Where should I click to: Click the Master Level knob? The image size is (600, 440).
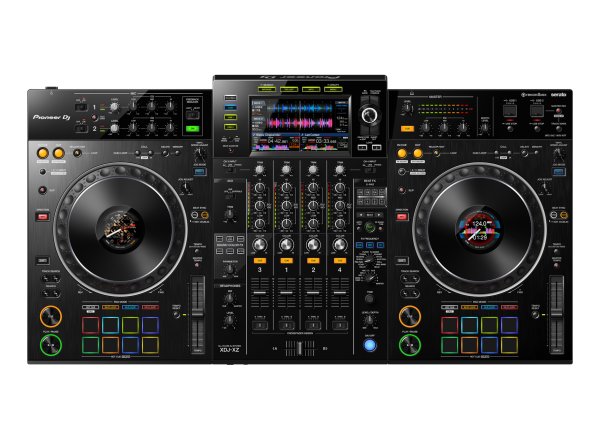click(x=408, y=108)
